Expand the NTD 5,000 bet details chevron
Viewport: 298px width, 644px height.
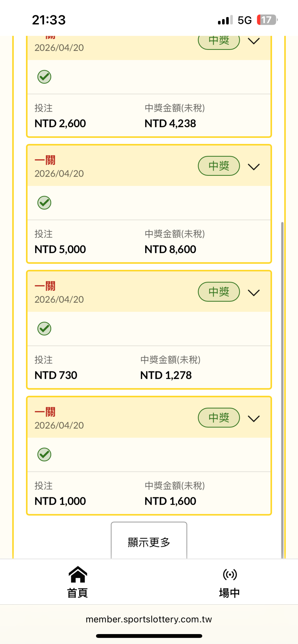[x=254, y=167]
